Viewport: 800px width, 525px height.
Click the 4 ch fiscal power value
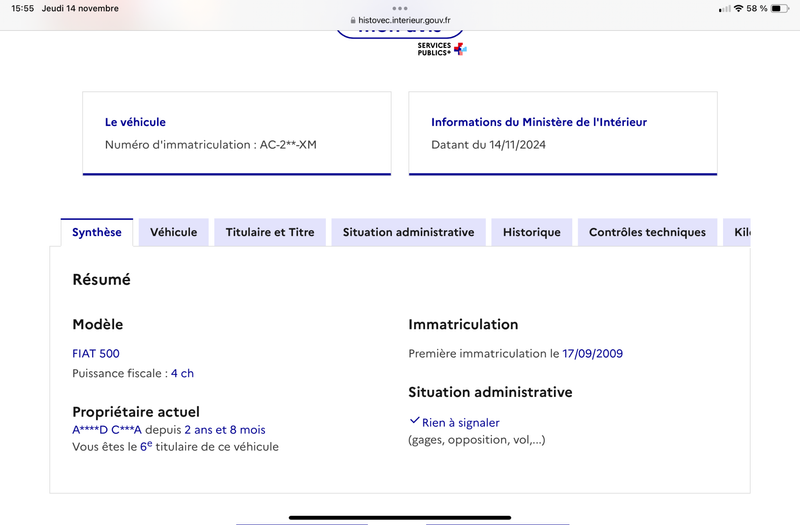point(182,373)
